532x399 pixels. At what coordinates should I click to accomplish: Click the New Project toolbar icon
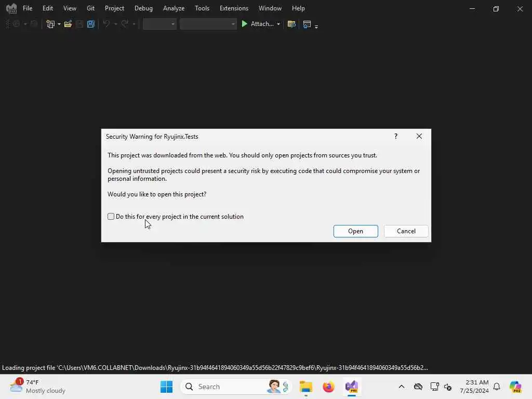point(50,24)
